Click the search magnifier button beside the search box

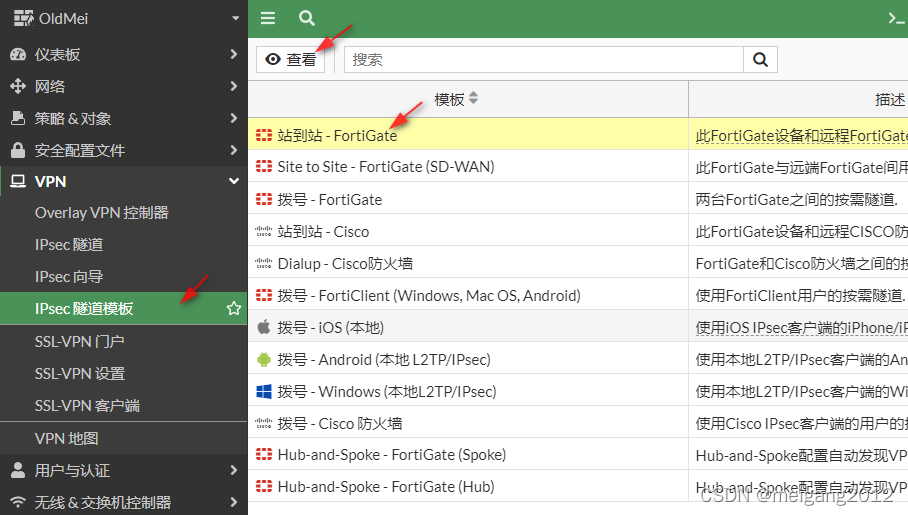tap(760, 60)
